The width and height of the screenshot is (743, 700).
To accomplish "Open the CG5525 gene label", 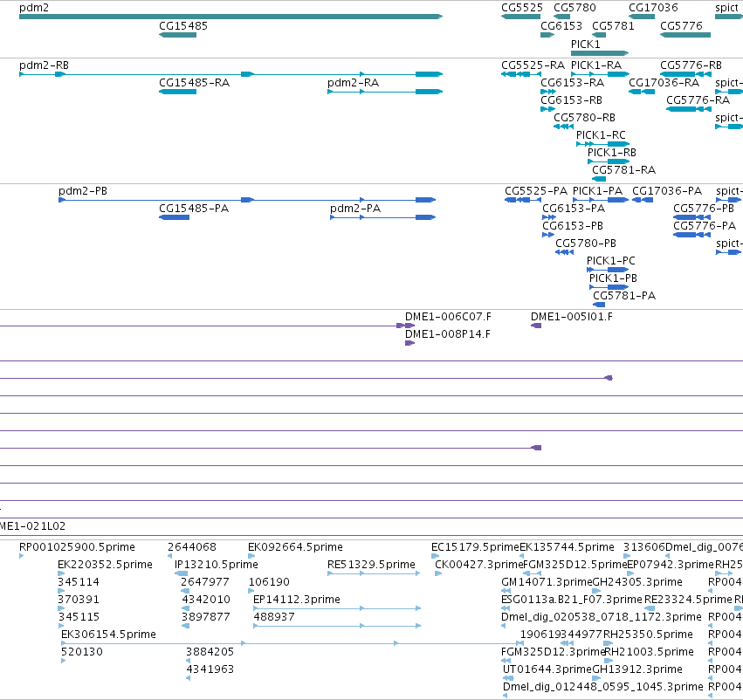I will coord(522,8).
